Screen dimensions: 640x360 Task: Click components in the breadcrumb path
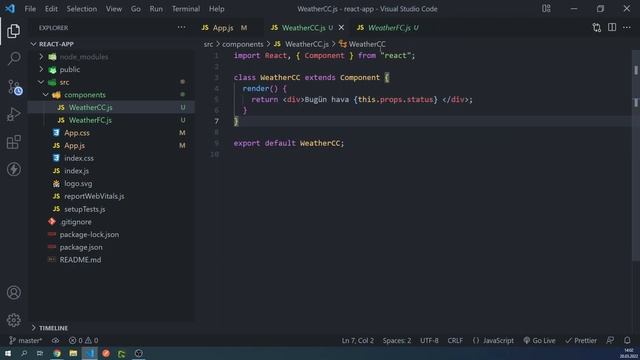[x=242, y=44]
